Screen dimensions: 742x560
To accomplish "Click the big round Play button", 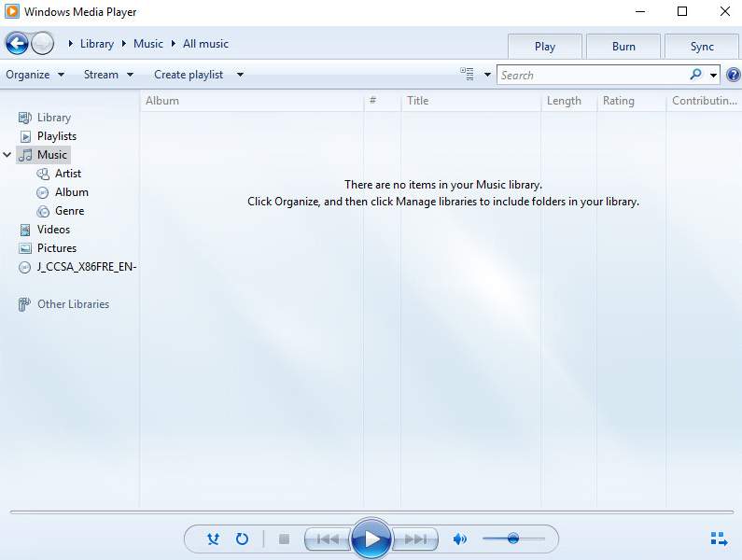I will click(371, 539).
